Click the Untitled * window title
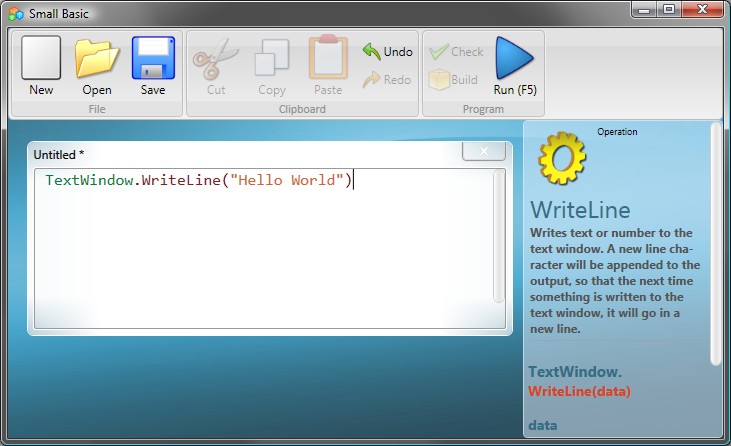 59,155
